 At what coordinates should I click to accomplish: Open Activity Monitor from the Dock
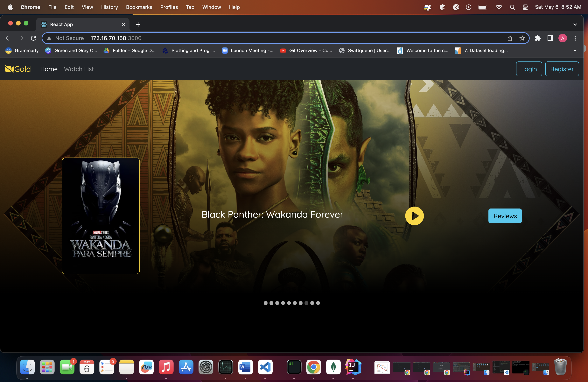[x=226, y=367]
